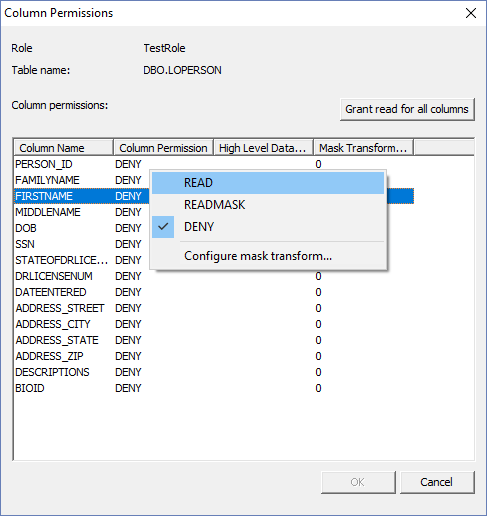The height and width of the screenshot is (516, 487).
Task: Click the Column Permission header
Action: click(163, 148)
